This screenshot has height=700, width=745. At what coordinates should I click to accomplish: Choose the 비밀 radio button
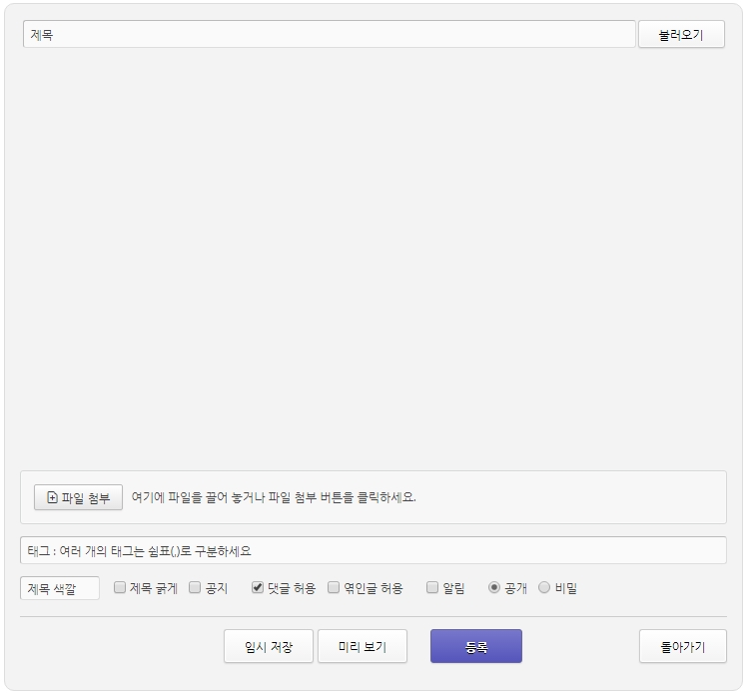(x=544, y=588)
